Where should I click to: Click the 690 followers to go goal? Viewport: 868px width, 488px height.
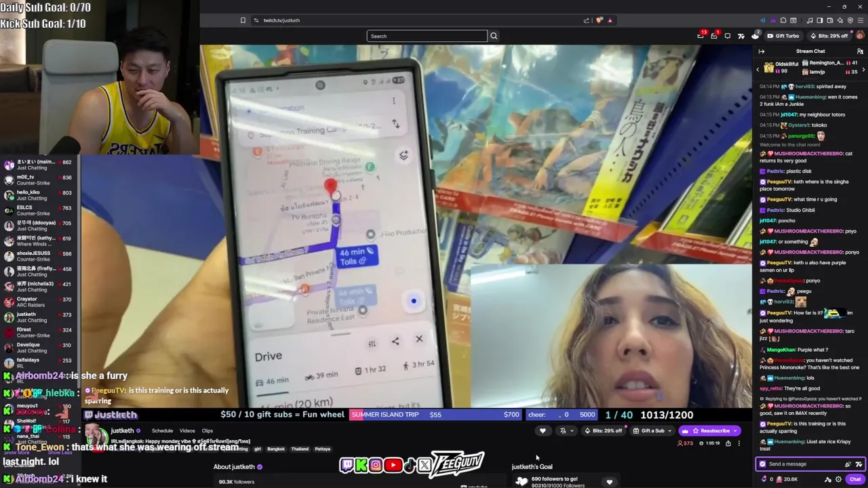554,479
